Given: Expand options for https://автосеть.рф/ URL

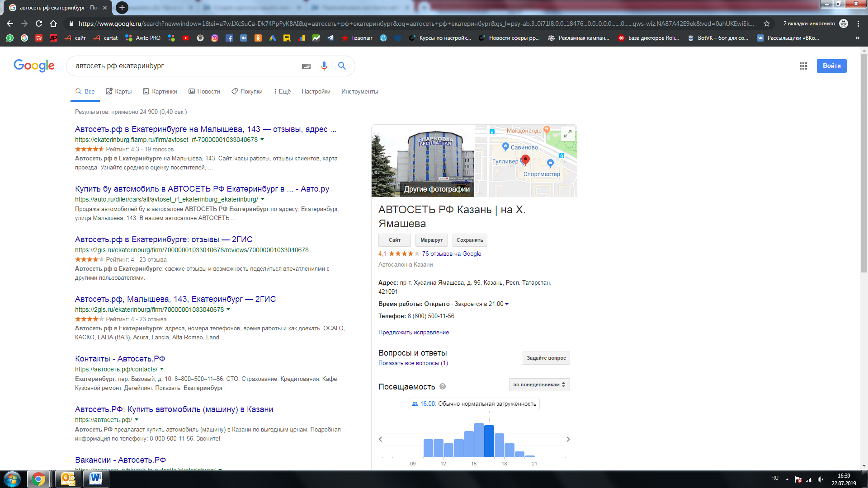Looking at the screenshot, I should coord(137,420).
